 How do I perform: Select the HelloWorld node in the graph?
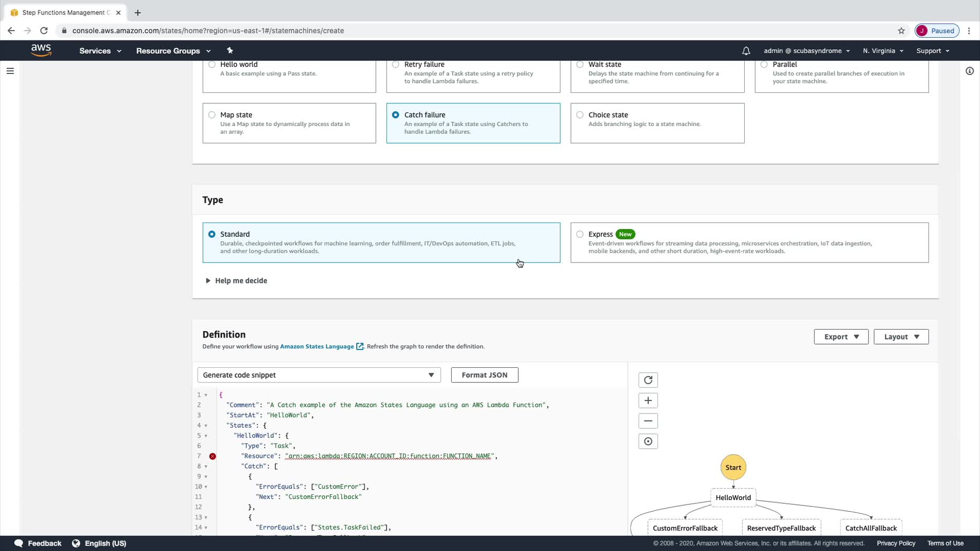pos(733,497)
